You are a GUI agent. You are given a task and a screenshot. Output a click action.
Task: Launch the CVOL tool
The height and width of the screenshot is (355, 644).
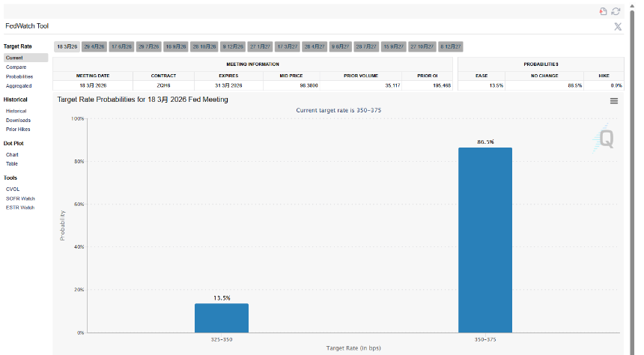point(13,189)
